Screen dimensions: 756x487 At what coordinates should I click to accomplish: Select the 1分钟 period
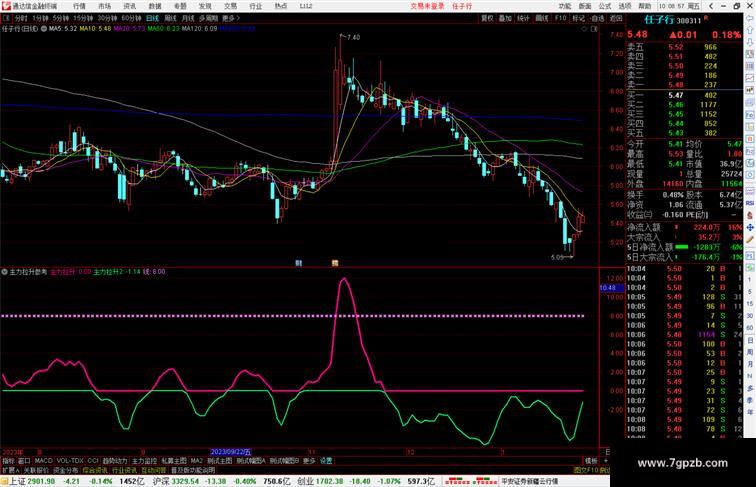coord(40,18)
